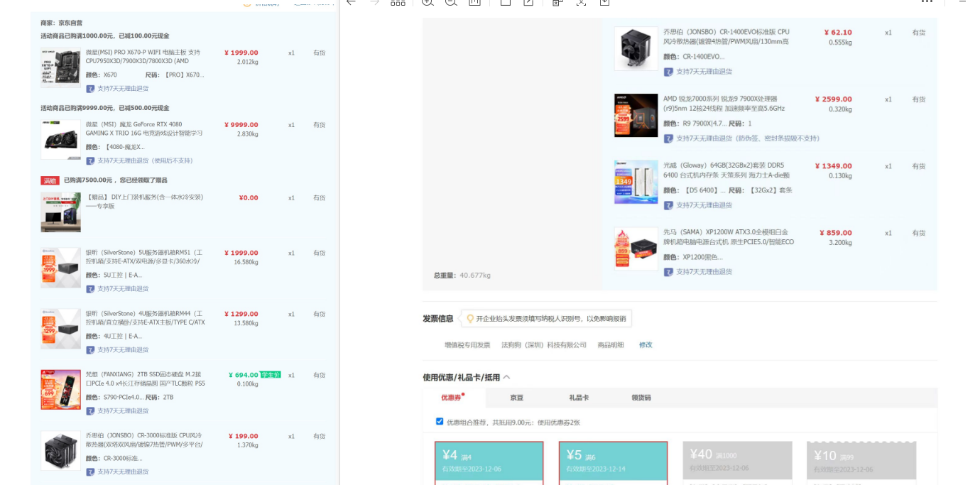Open SAMA XP1200W ATX3.0 product title
The height and width of the screenshot is (485, 980).
pos(729,237)
